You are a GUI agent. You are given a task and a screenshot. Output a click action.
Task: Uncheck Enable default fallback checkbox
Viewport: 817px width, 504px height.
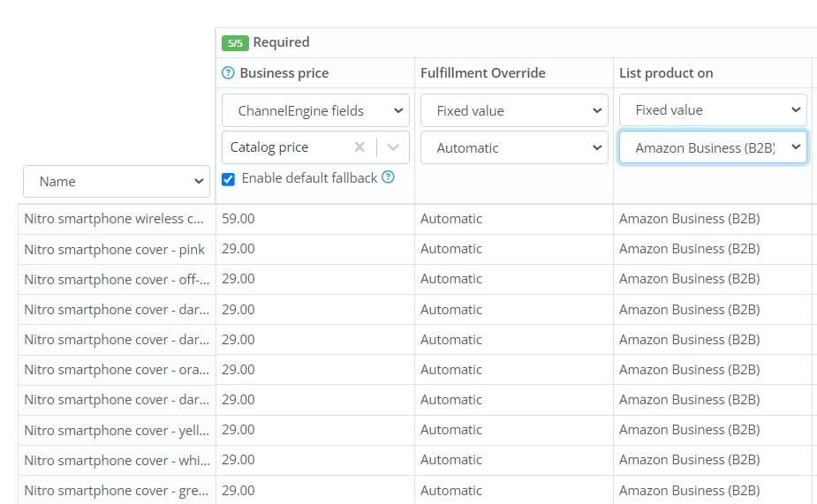pyautogui.click(x=229, y=178)
